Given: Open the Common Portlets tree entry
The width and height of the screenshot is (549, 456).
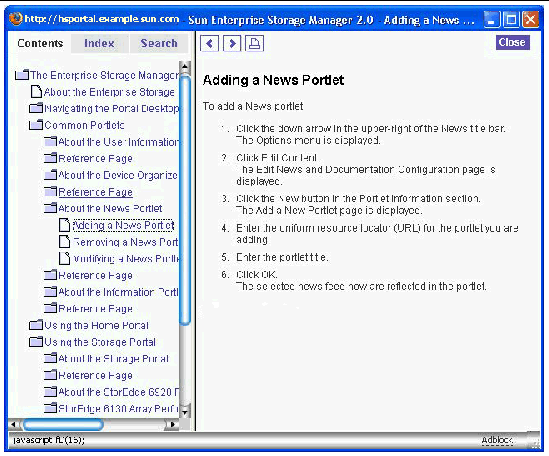Looking at the screenshot, I should 84,125.
